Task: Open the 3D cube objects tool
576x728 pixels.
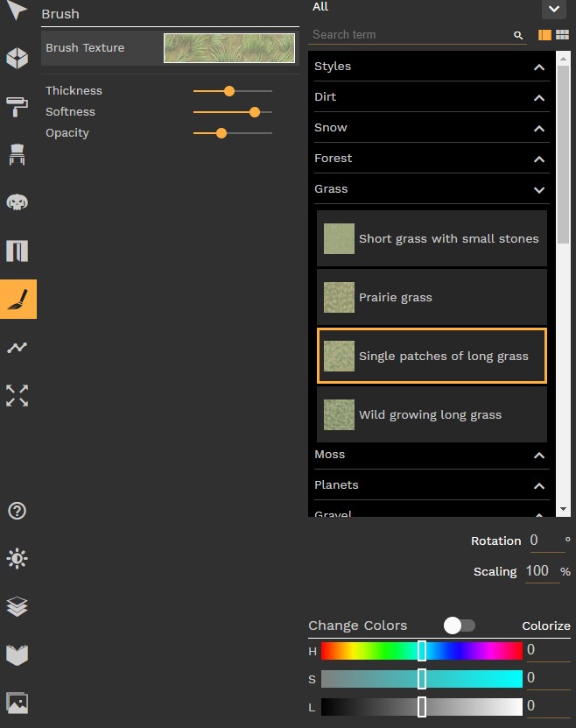Action: [x=18, y=59]
